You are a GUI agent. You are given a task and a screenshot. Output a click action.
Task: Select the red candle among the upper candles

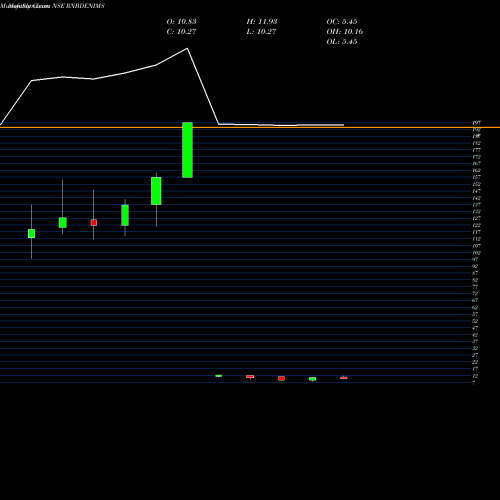pyautogui.click(x=94, y=222)
